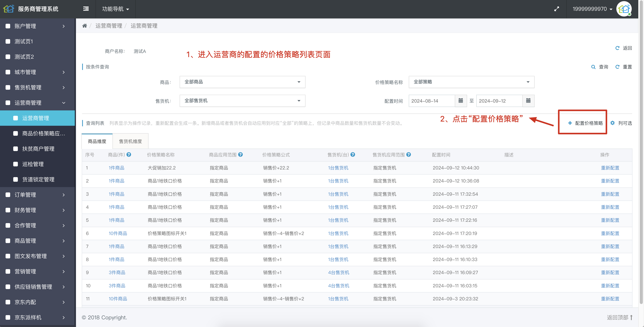Click the 服务商管理系统 logo icon

pyautogui.click(x=9, y=9)
